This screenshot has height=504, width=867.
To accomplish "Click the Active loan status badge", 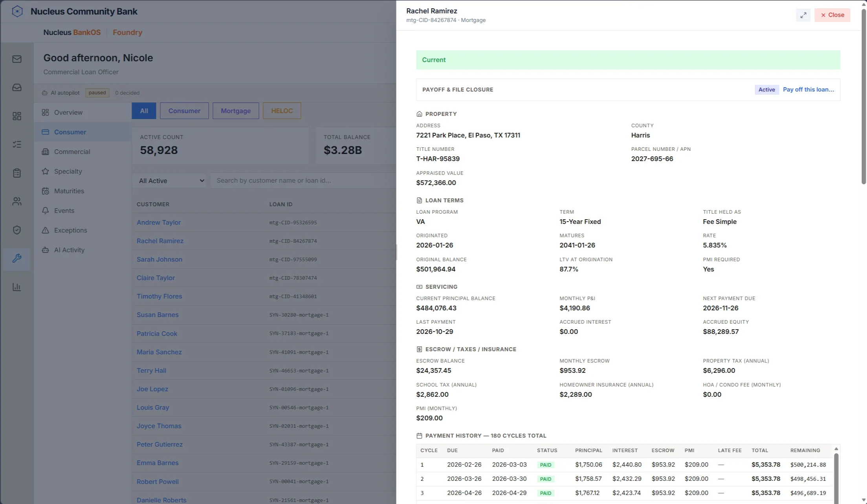I will tap(766, 90).
